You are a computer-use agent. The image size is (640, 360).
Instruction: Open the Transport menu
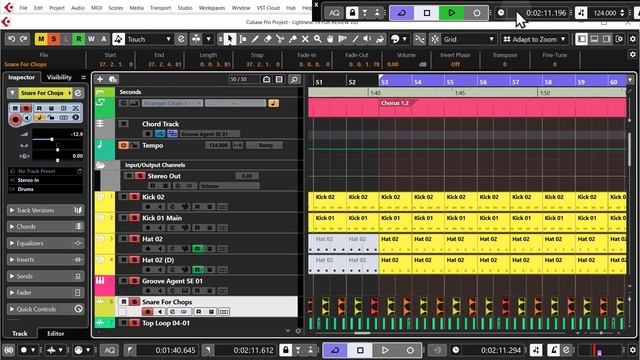click(160, 8)
